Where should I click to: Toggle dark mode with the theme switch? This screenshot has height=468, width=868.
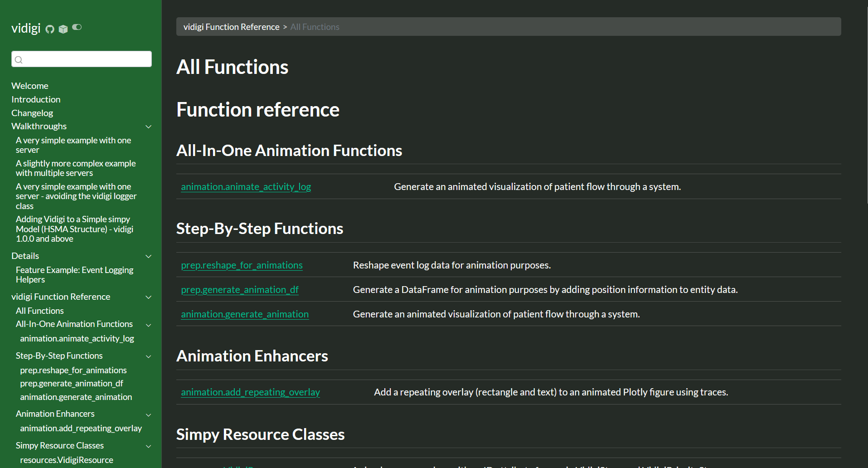pyautogui.click(x=77, y=27)
